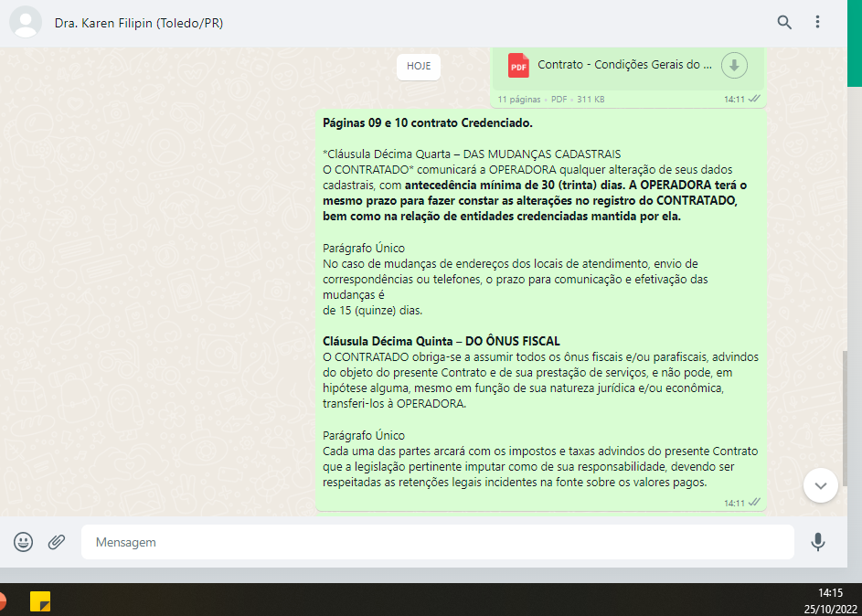This screenshot has width=862, height=616.
Task: Click the HOJE date label
Action: coord(419,67)
